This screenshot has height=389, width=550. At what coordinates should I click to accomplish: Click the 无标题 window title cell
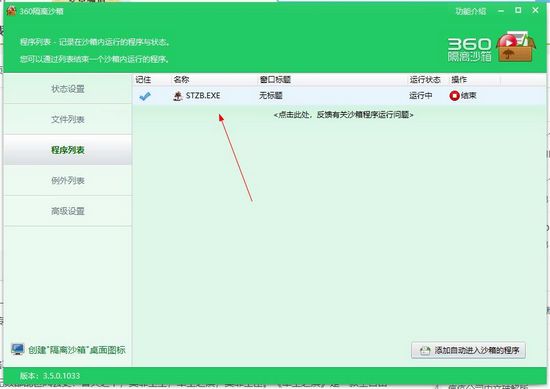click(271, 95)
